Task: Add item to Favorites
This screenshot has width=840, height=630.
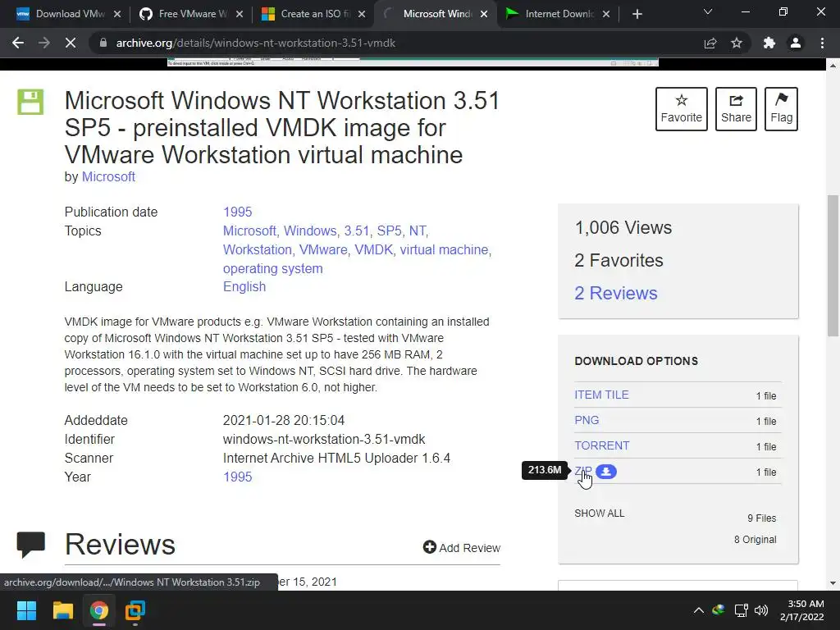Action: point(682,109)
